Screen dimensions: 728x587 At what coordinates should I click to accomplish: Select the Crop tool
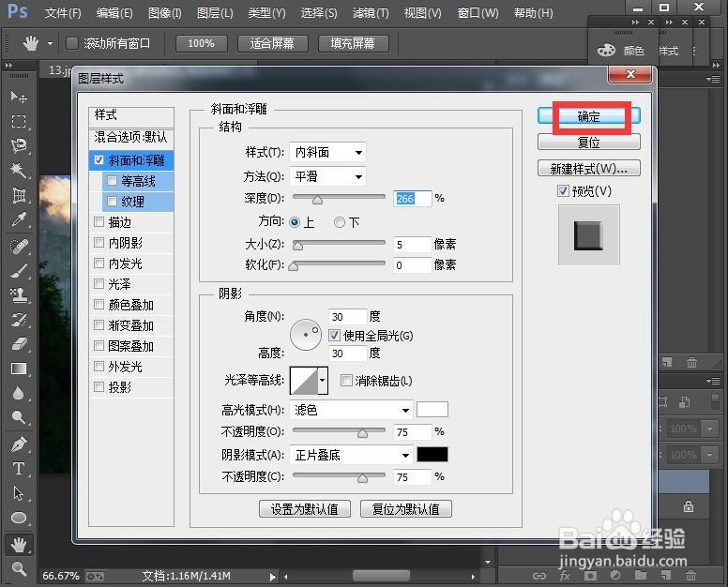click(19, 195)
